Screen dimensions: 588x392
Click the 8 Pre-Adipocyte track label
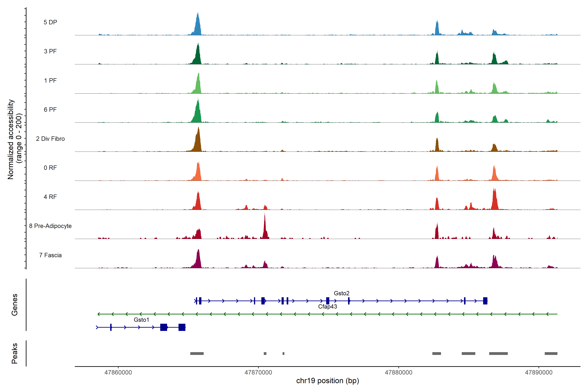(x=50, y=226)
